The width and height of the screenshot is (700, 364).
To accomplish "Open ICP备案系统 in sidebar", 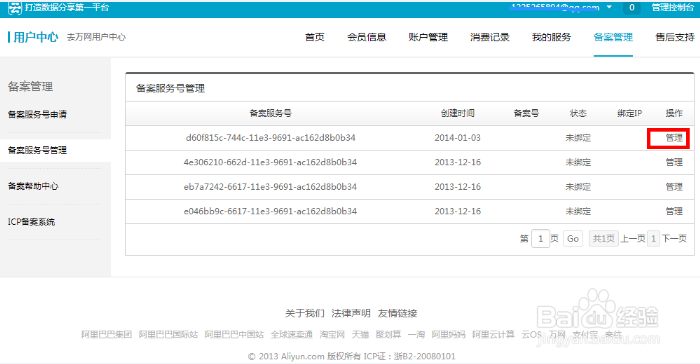I will coord(31,222).
